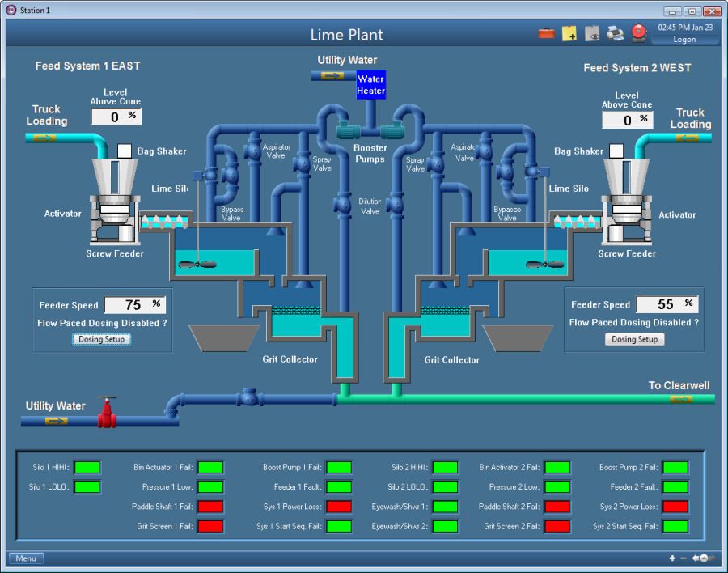Click the add note icon
The width and height of the screenshot is (728, 573).
click(x=569, y=33)
